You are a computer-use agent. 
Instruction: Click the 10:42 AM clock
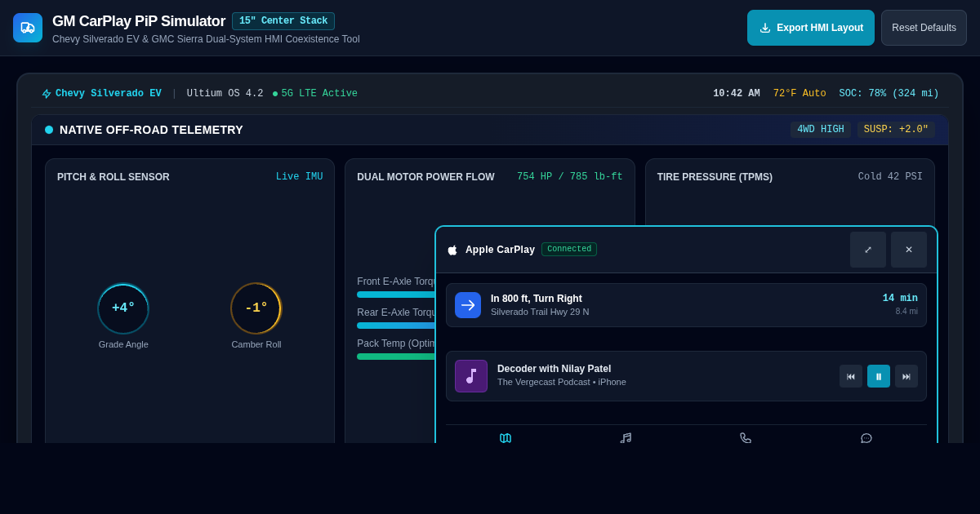click(x=737, y=94)
